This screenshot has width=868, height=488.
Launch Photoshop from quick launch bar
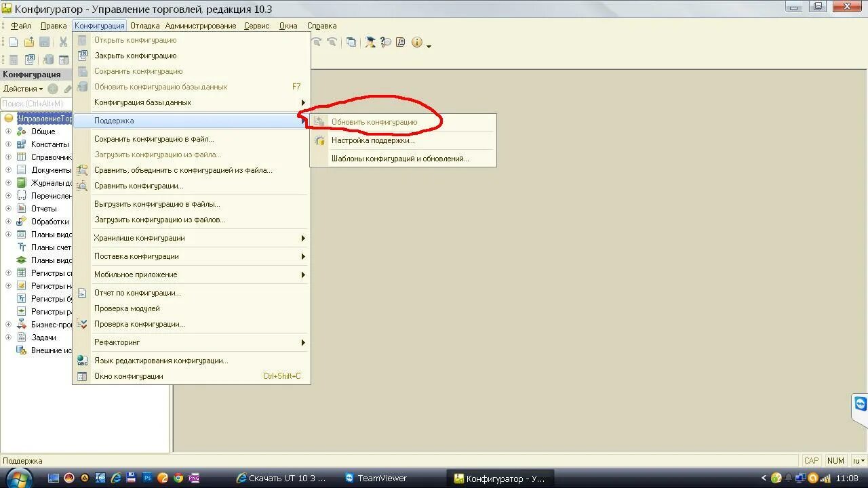point(147,478)
